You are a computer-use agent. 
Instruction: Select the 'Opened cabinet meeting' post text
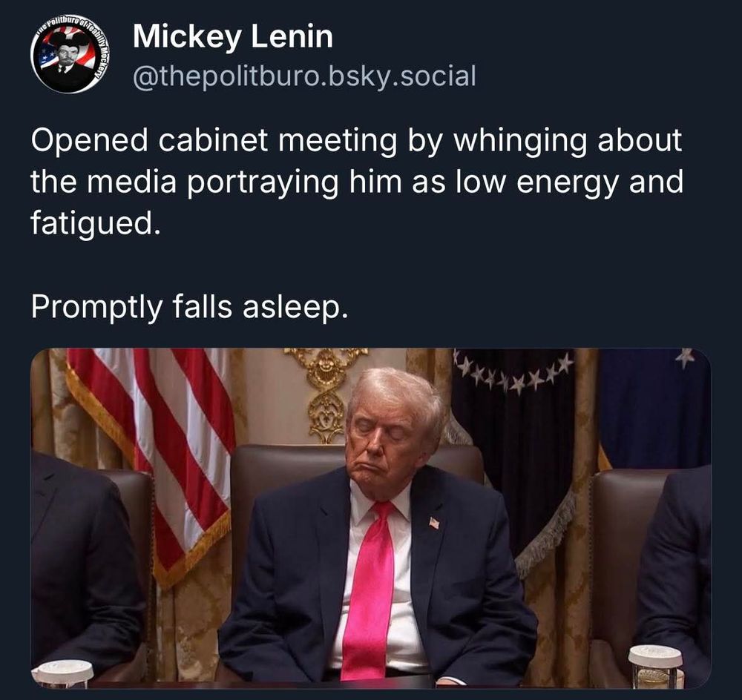coord(358,182)
